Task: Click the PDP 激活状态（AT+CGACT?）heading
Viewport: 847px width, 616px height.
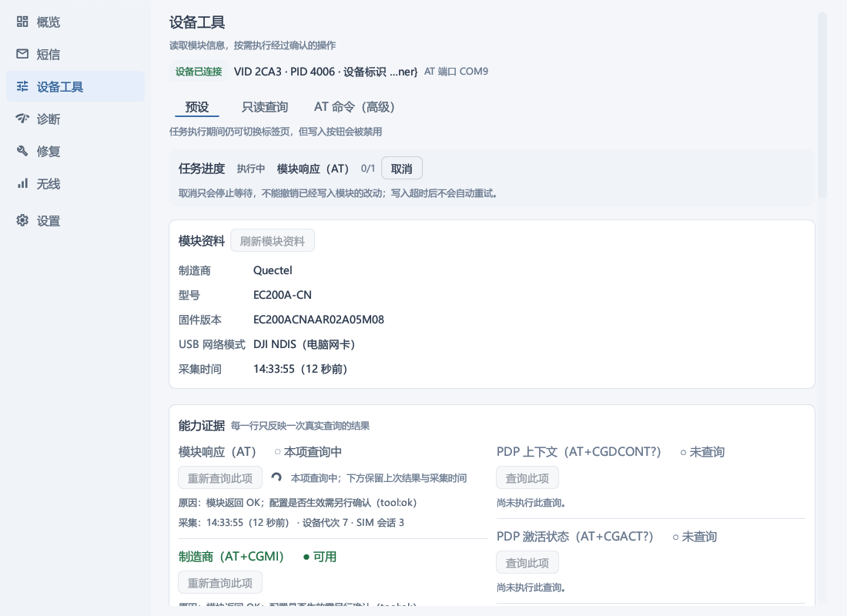Action: click(x=574, y=537)
